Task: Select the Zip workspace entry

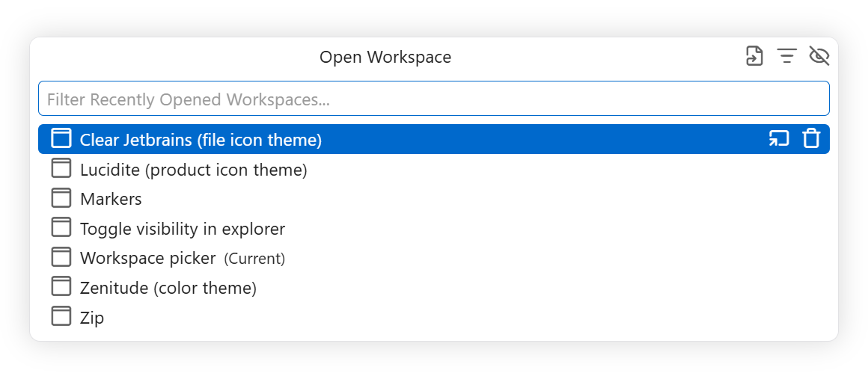Action: pos(433,318)
